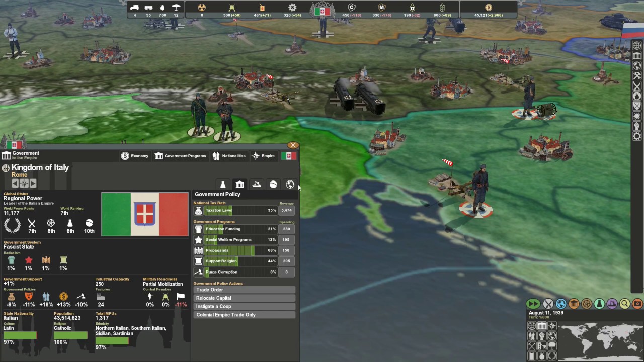End the turn with the green fast-forward button

tap(533, 304)
